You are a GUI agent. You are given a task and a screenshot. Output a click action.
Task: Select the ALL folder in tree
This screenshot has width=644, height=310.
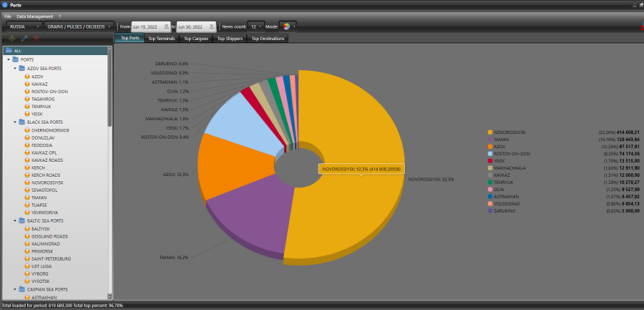point(55,51)
